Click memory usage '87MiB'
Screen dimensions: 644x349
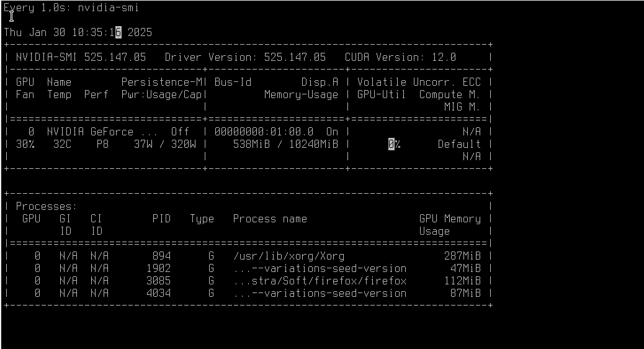tap(465, 293)
